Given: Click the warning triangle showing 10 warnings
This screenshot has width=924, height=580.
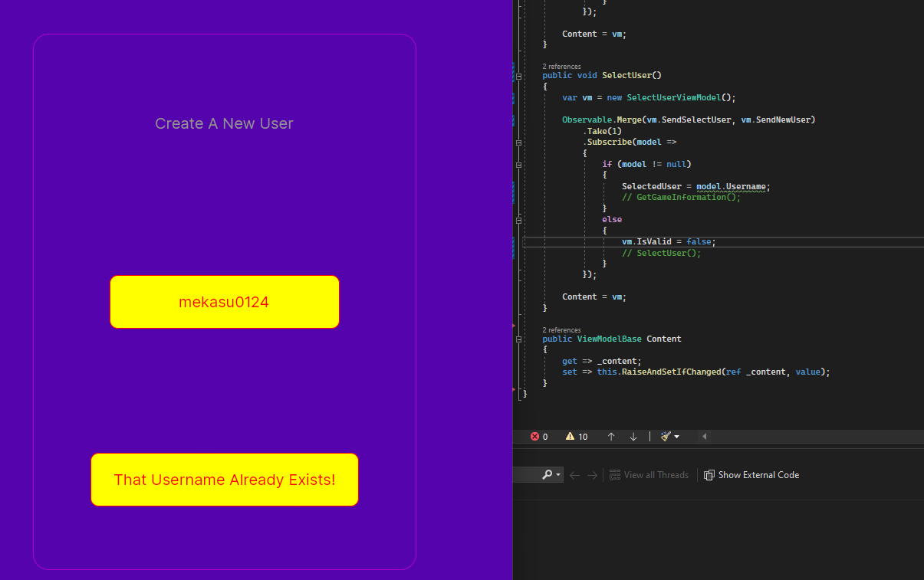Looking at the screenshot, I should click(570, 437).
